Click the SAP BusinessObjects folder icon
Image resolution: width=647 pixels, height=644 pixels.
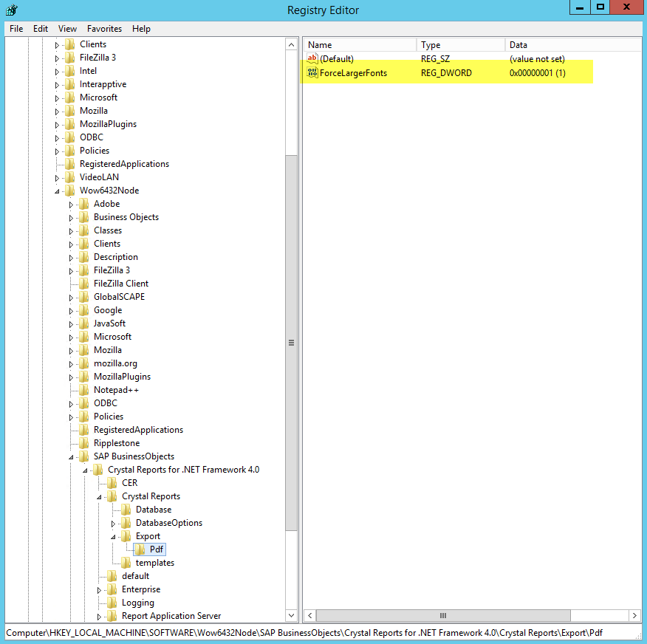tap(83, 456)
